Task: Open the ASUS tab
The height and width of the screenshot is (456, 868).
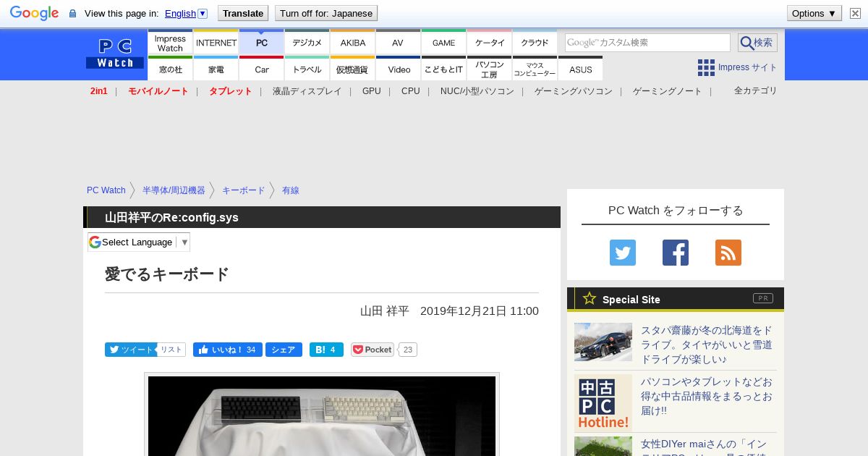Action: 580,69
